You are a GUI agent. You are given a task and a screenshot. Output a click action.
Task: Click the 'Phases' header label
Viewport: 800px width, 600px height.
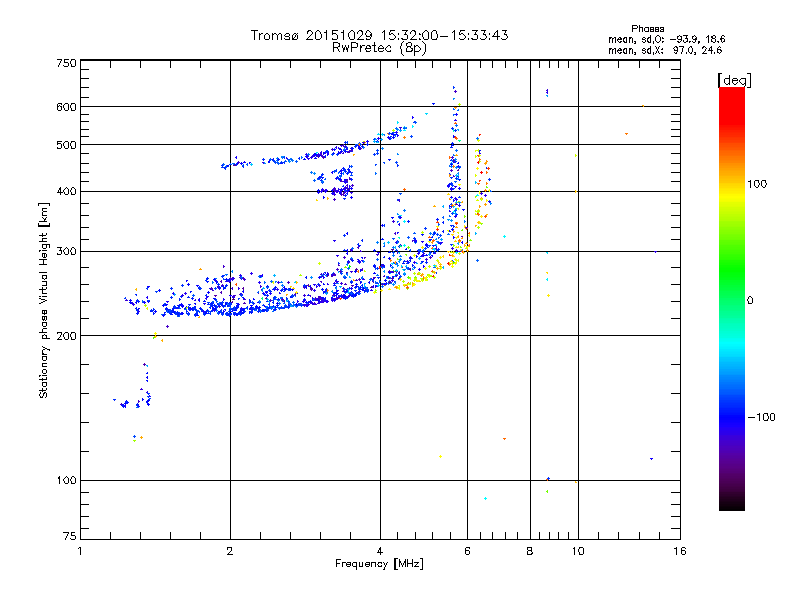647,29
